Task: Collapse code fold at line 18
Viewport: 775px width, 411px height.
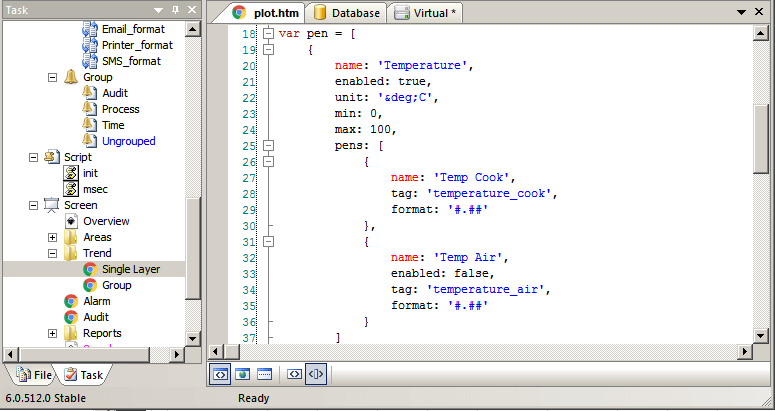Action: (x=268, y=34)
